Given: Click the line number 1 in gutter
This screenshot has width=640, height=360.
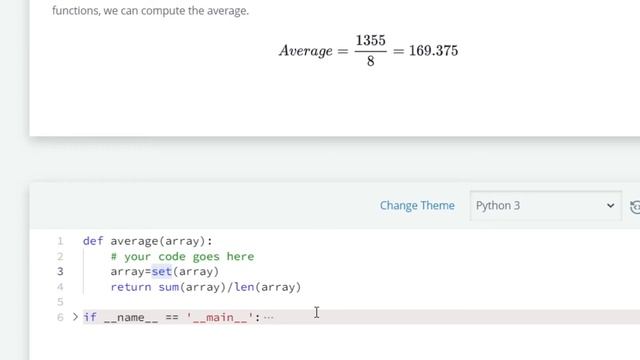Looking at the screenshot, I should click(60, 241).
